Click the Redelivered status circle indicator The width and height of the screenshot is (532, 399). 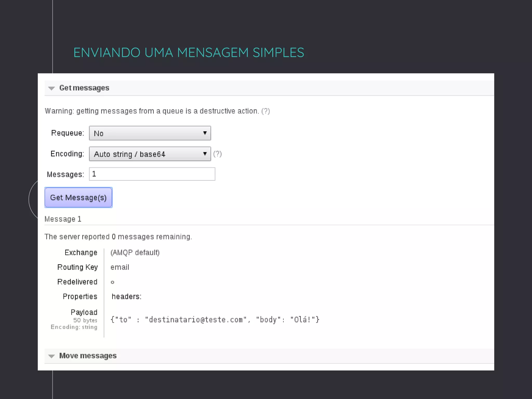(x=112, y=282)
